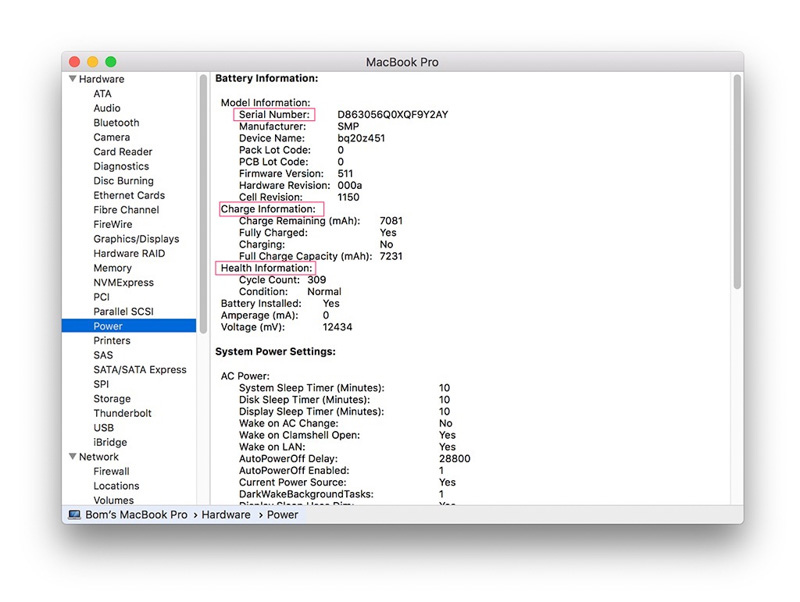
Task: Click the yellow minimize window button
Action: click(92, 62)
